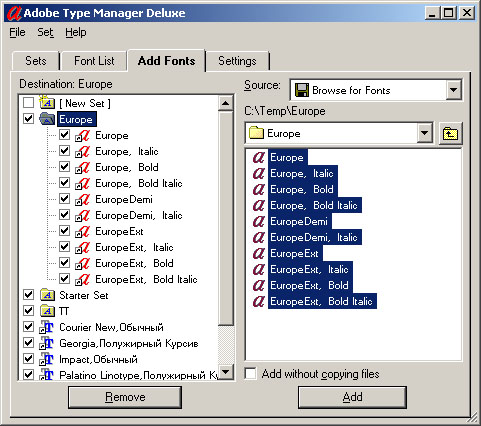Uncheck the EuropeExt, Bold Italic checkbox
Viewport: 481px width, 426px height.
click(64, 279)
